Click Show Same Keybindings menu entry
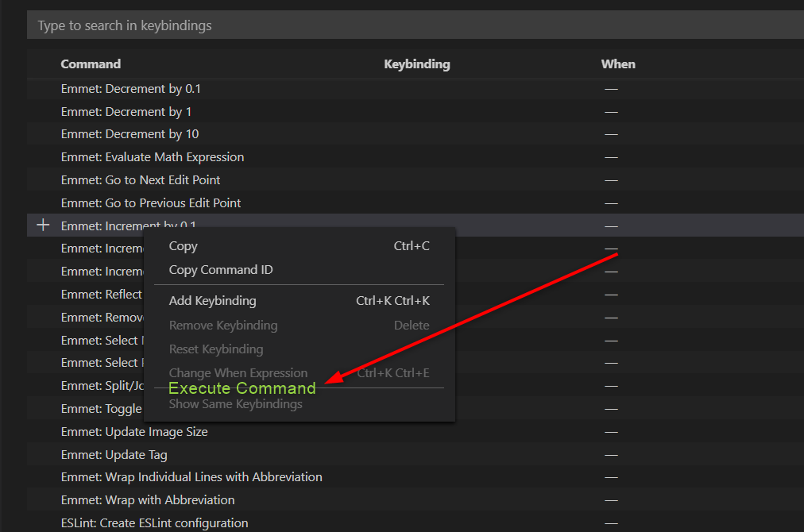The image size is (804, 532). [x=299, y=404]
